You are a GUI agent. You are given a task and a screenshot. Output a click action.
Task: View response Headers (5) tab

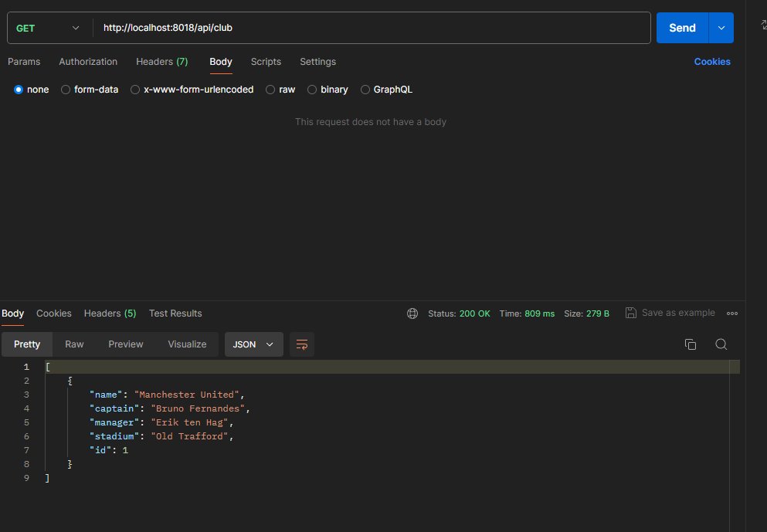pos(110,313)
